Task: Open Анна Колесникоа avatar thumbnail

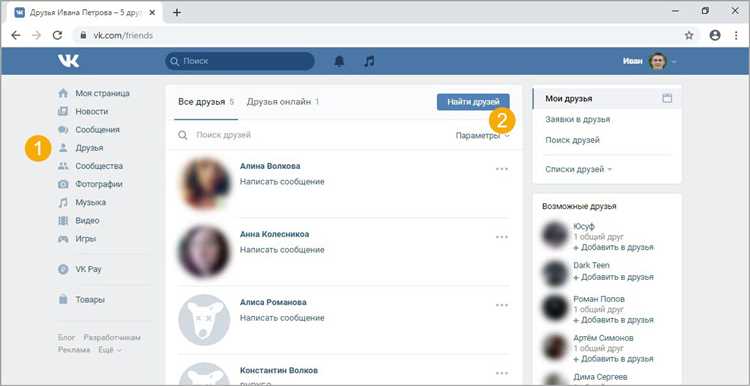Action: pos(204,252)
